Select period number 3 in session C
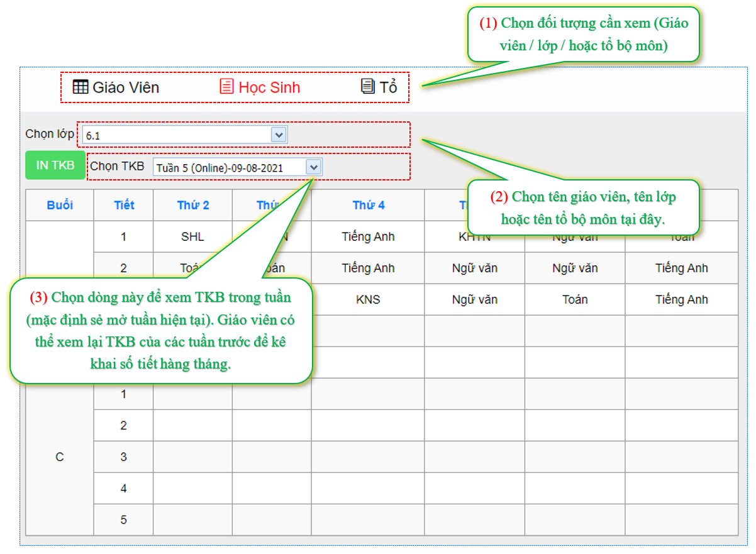 (x=124, y=457)
